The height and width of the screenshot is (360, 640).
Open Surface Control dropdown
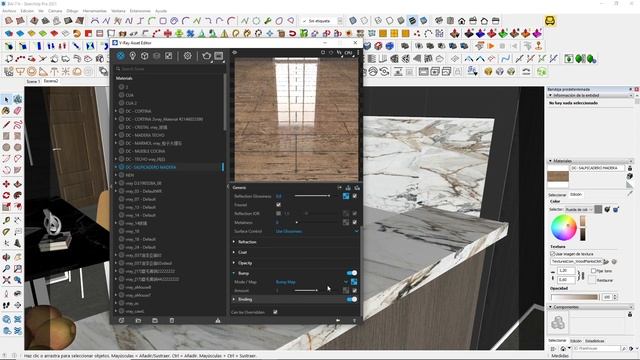coord(317,231)
